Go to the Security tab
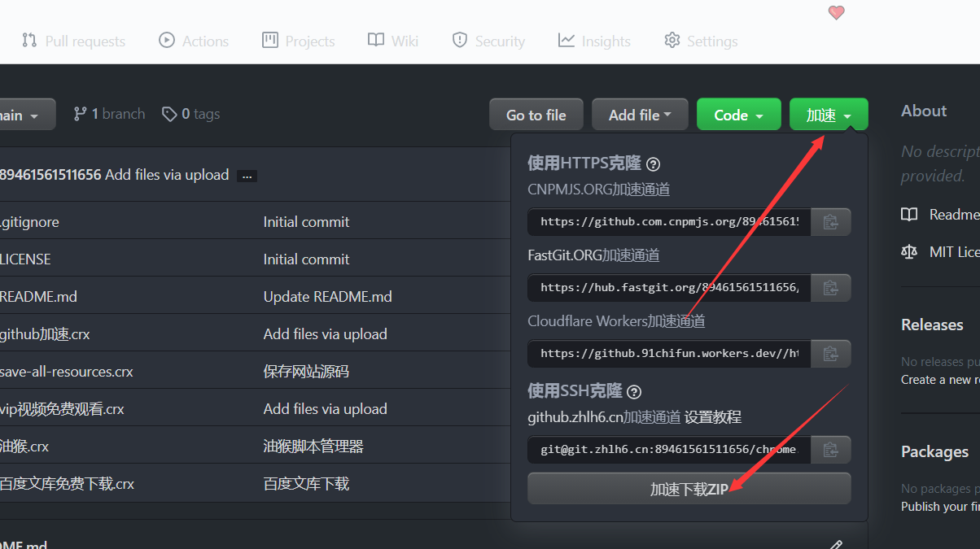Image resolution: width=980 pixels, height=549 pixels. [488, 41]
